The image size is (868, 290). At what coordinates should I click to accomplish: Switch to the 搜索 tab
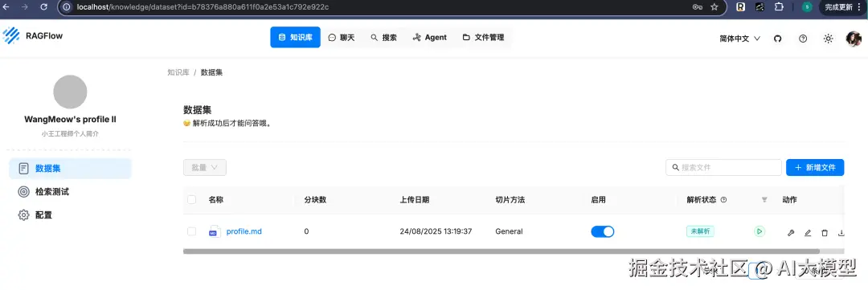pos(383,37)
